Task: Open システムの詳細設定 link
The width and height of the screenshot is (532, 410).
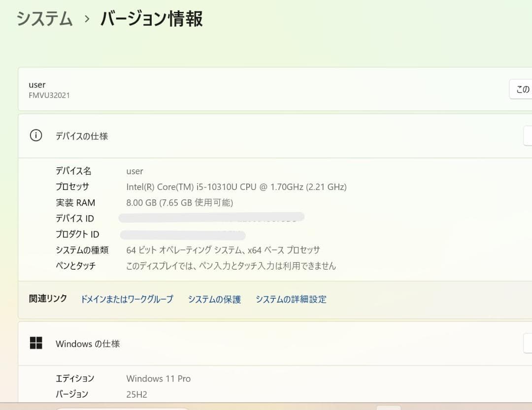Action: (x=291, y=299)
